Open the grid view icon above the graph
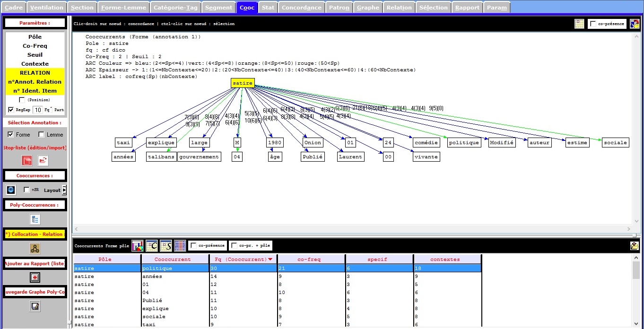This screenshot has width=644, height=329. coord(579,24)
